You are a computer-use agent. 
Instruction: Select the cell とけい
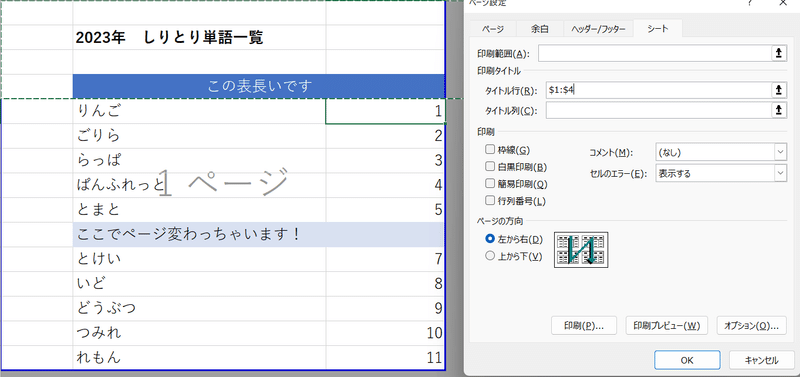coord(199,259)
